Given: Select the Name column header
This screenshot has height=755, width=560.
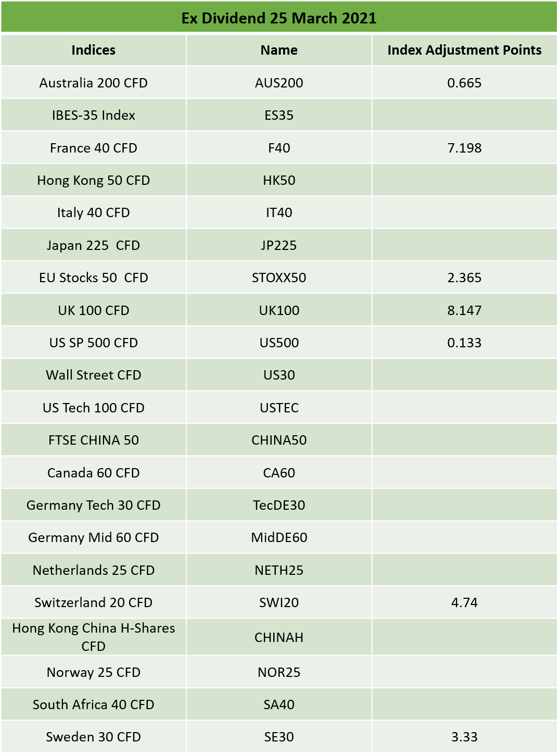Looking at the screenshot, I should click(279, 50).
